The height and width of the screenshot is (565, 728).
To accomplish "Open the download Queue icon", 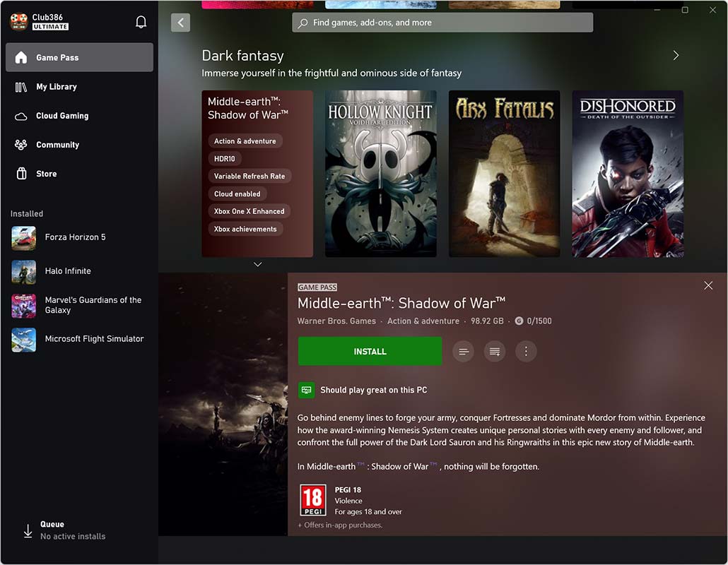I will pyautogui.click(x=28, y=529).
